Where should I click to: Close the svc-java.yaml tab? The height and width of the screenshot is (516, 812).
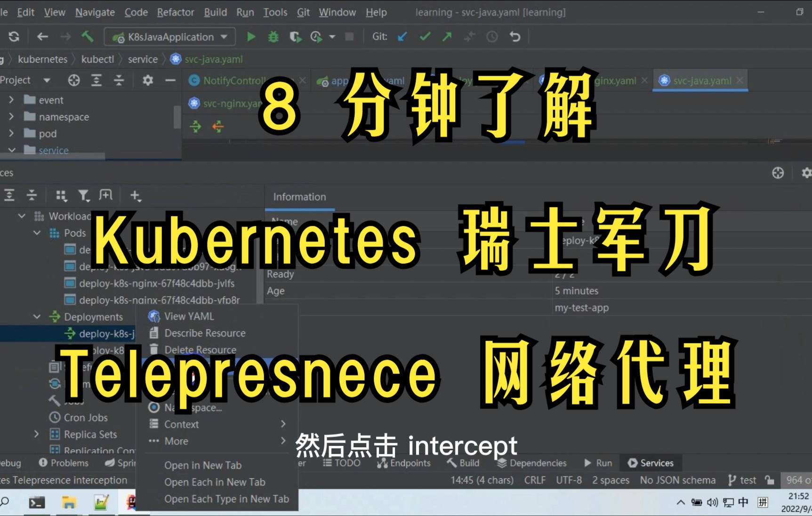pyautogui.click(x=740, y=80)
